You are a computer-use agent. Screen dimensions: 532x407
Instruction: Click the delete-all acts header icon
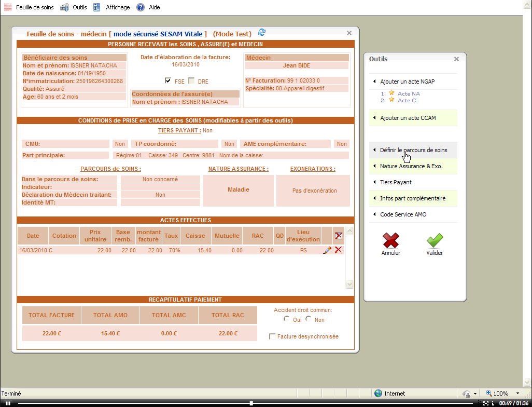[338, 236]
